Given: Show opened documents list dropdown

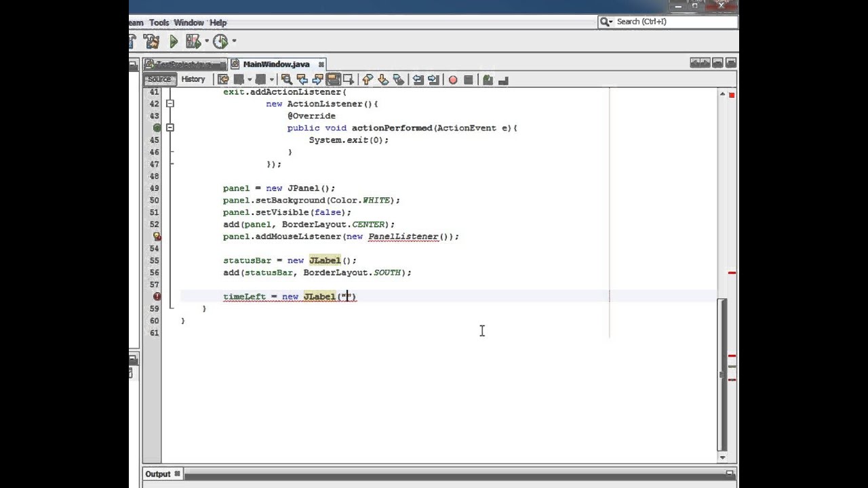Looking at the screenshot, I should pos(717,63).
